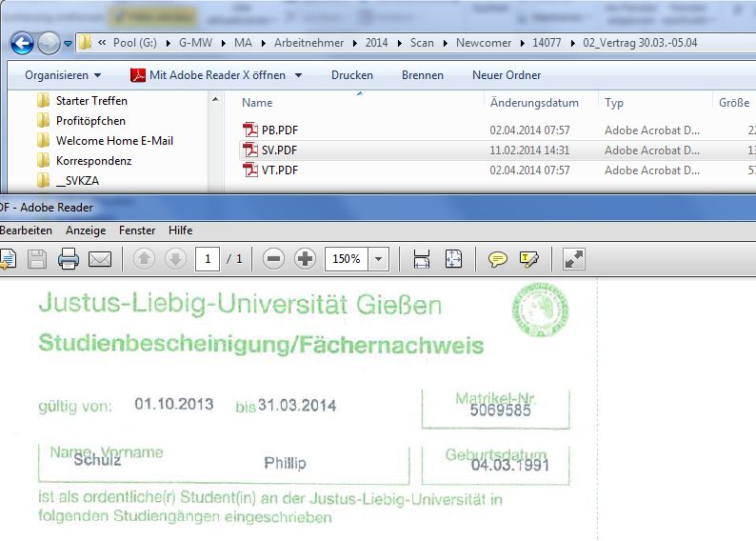Open the Anzeige menu

pyautogui.click(x=86, y=230)
